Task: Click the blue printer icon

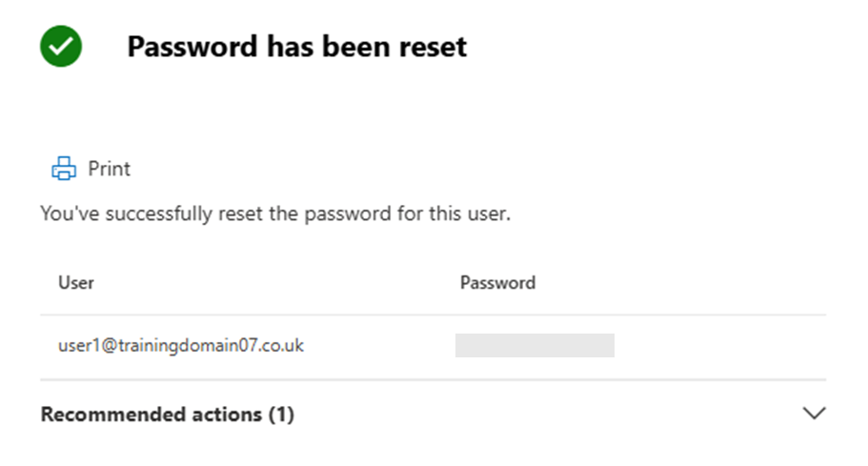Action: click(x=64, y=169)
